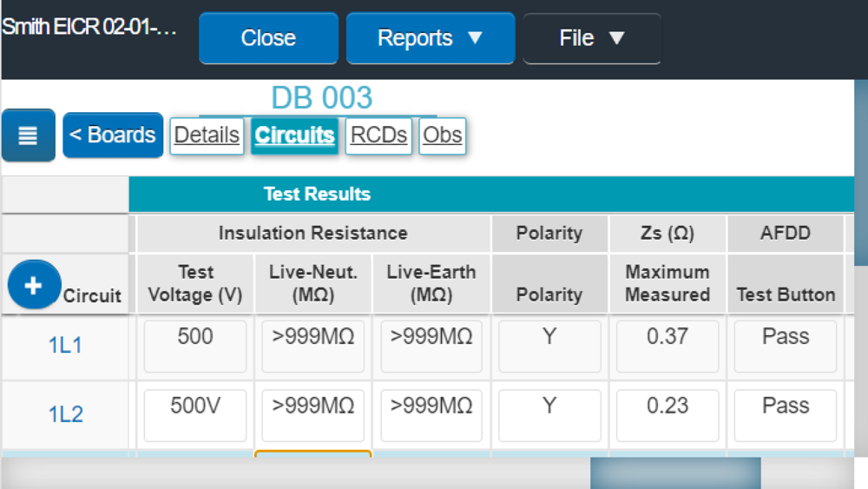Image resolution: width=868 pixels, height=489 pixels.
Task: Switch to the Obs tab
Action: [x=443, y=135]
